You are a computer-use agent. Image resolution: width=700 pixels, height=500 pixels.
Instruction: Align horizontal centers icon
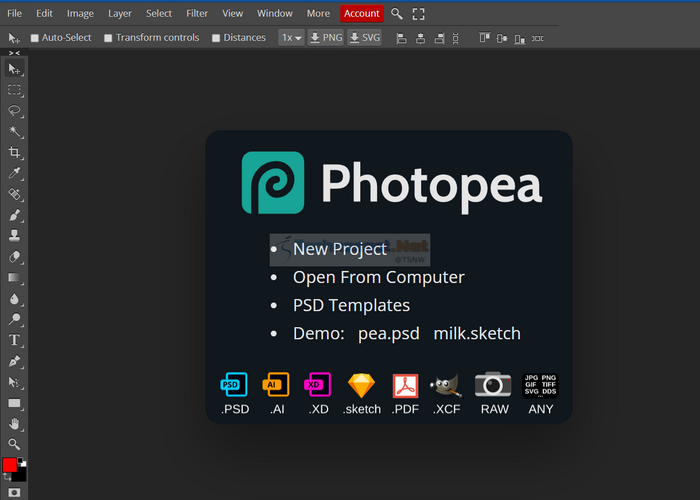pos(420,38)
